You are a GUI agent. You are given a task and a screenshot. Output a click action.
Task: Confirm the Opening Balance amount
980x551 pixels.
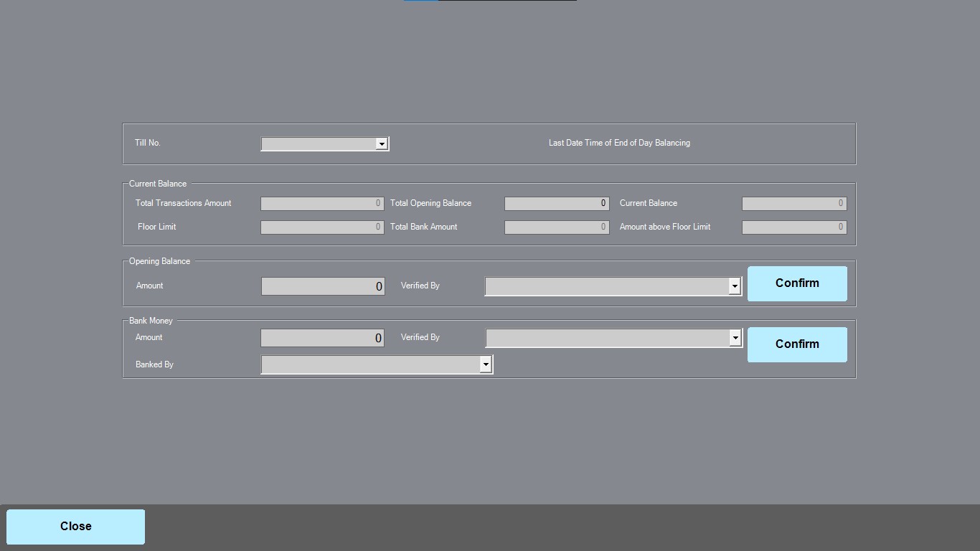pos(797,283)
